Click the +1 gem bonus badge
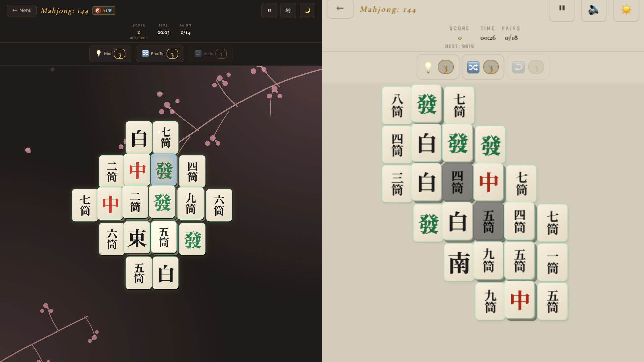The width and height of the screenshot is (644, 362). tap(104, 11)
